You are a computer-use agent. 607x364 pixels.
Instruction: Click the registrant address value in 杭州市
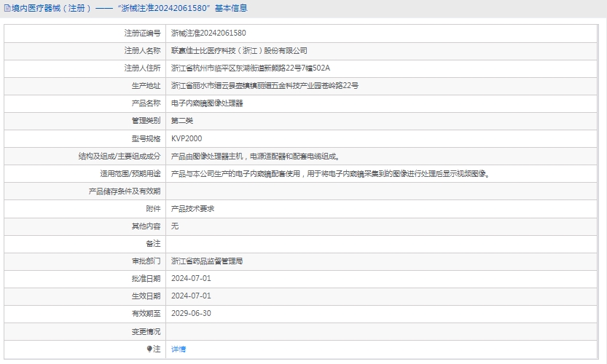point(250,68)
